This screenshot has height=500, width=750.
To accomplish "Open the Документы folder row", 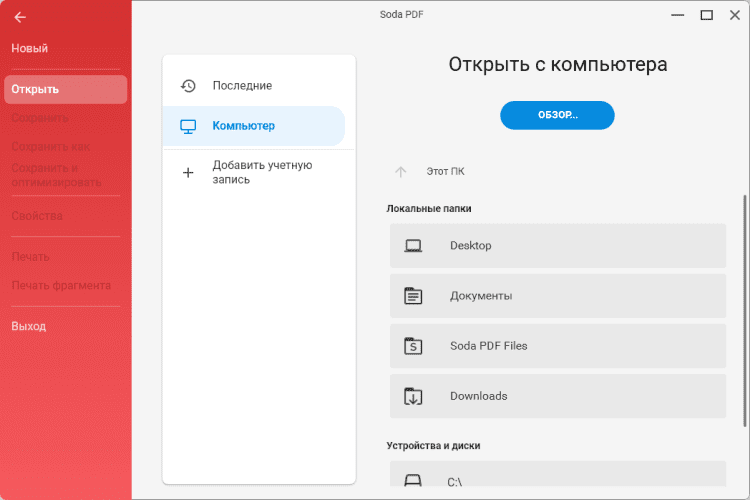I will pos(558,296).
